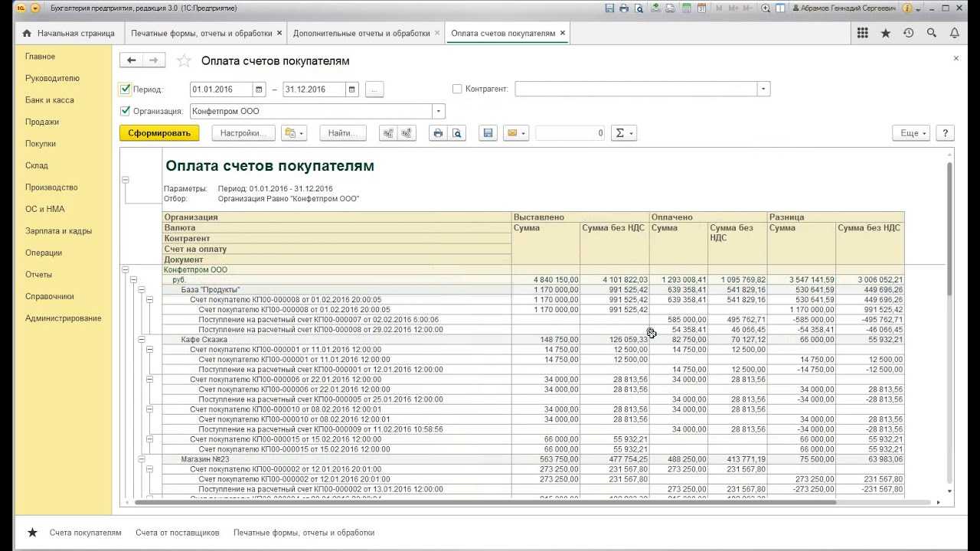
Task: Open the sum sigma dropdown
Action: click(625, 133)
